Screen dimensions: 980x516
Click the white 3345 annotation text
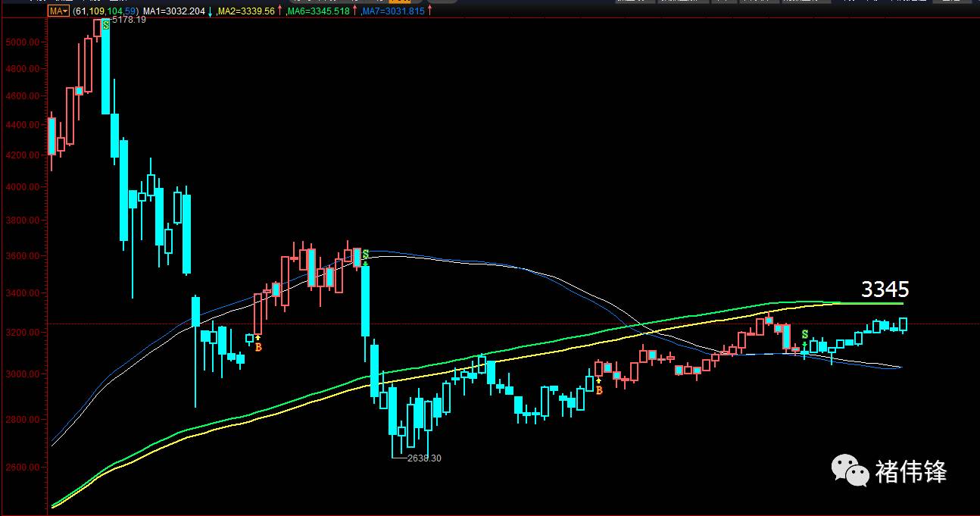click(x=885, y=289)
